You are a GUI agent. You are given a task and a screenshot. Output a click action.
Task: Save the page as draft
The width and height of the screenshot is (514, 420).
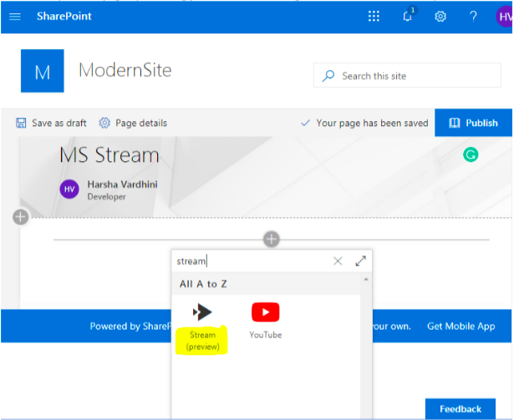(x=51, y=123)
